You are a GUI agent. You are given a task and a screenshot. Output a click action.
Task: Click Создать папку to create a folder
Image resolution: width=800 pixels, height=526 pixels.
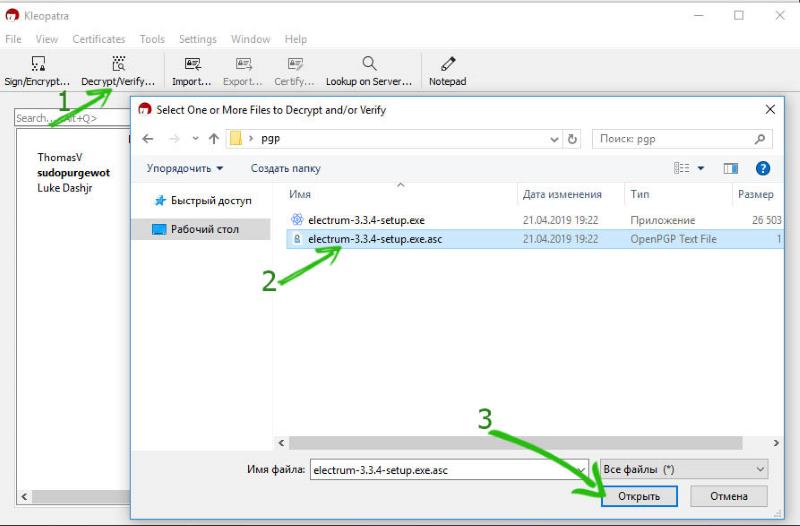[285, 168]
